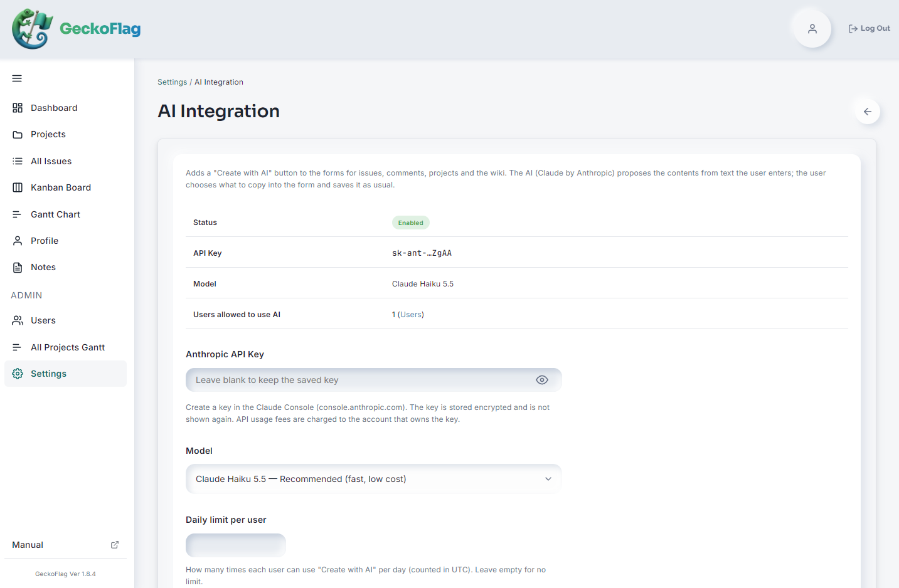Focus the Anthropic API Key field
The height and width of the screenshot is (588, 899).
374,380
